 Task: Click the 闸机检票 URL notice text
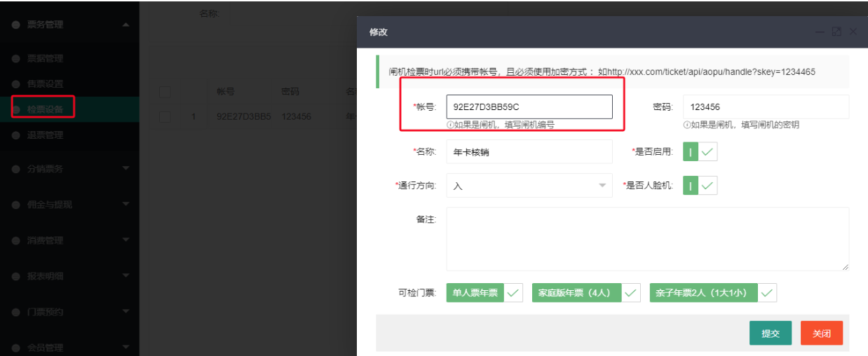[602, 72]
